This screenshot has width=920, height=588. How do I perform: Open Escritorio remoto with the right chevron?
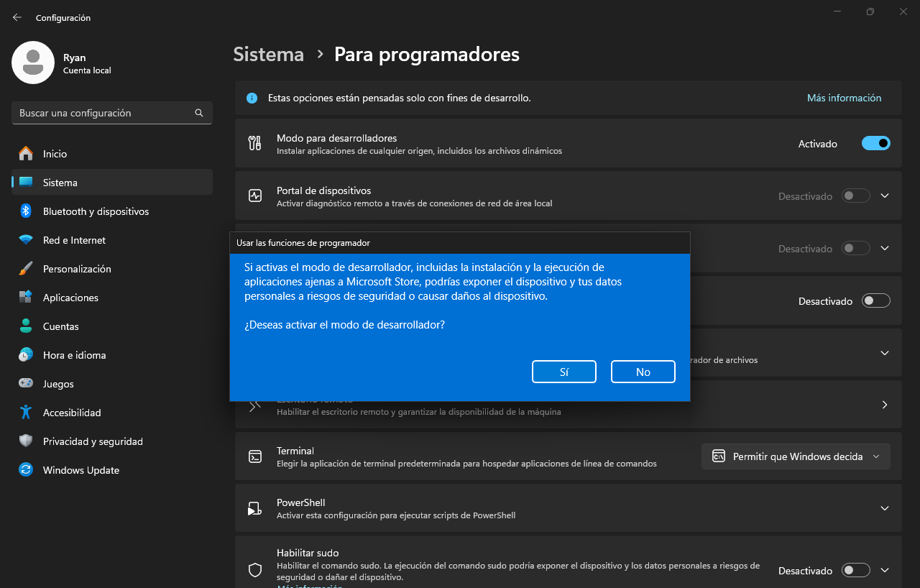pos(885,405)
